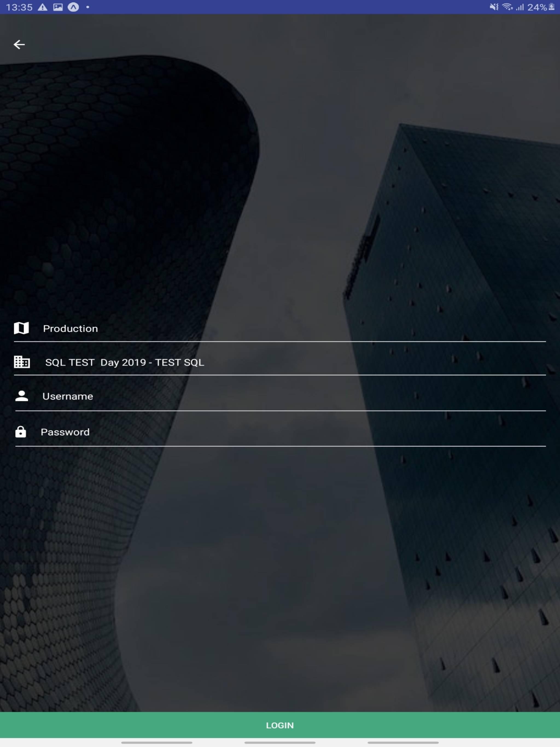
Task: Tap the back arrow icon
Action: (x=19, y=44)
